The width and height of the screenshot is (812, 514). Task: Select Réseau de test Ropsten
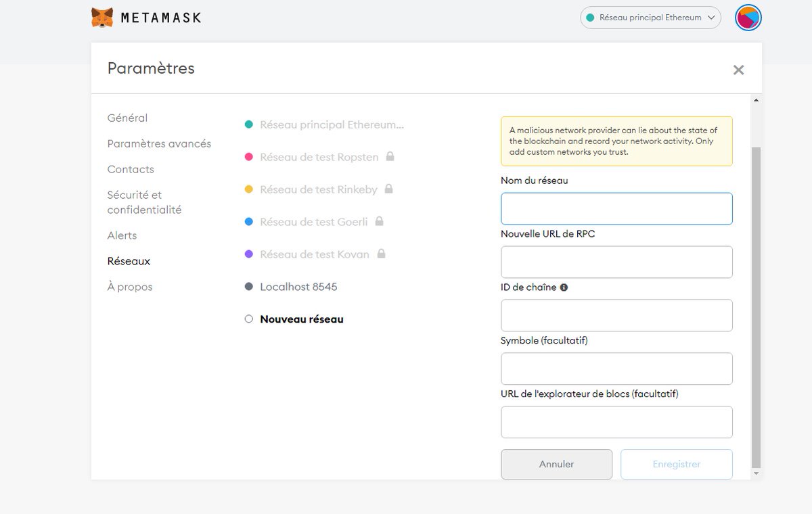(x=319, y=157)
